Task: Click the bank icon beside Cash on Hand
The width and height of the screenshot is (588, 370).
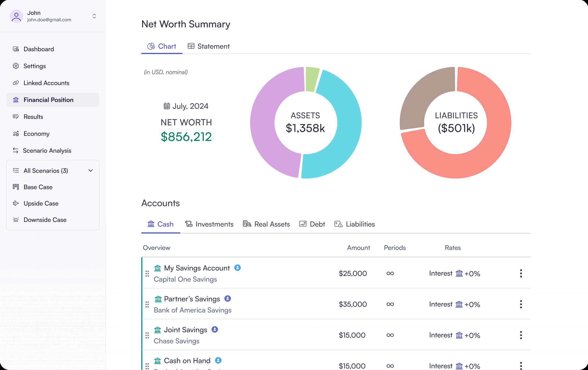Action: pyautogui.click(x=158, y=361)
